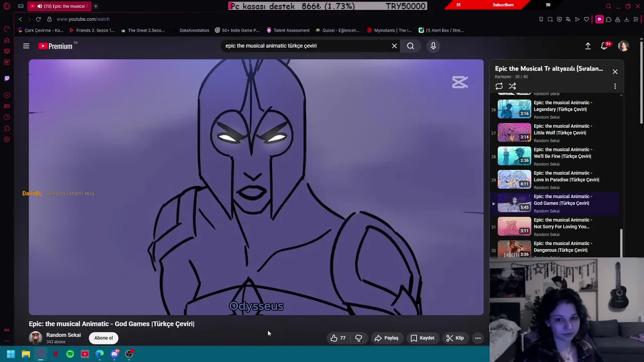Open the Opera GX menu logo
Screen dimensions: 644x362
7,6
